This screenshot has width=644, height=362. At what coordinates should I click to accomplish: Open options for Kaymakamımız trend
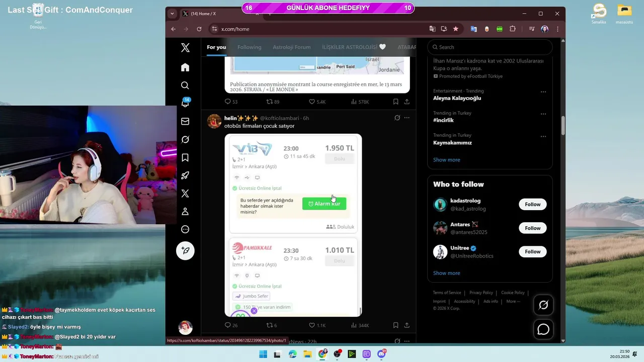(x=543, y=136)
